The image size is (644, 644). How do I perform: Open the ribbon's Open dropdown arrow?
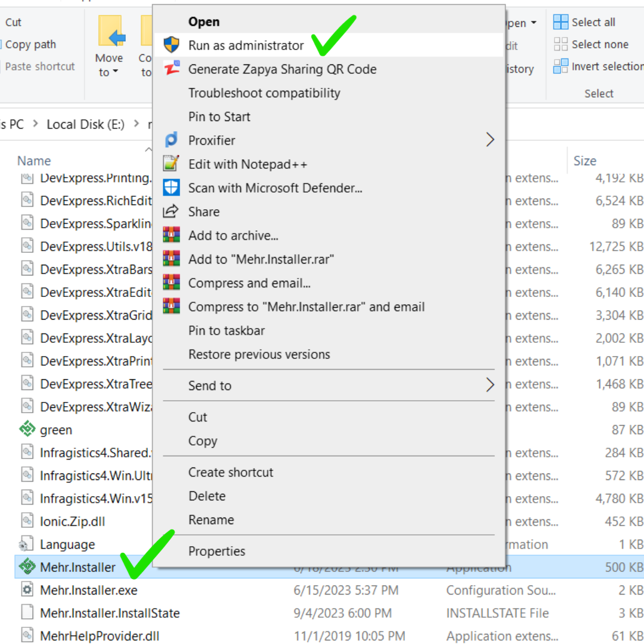click(x=534, y=23)
